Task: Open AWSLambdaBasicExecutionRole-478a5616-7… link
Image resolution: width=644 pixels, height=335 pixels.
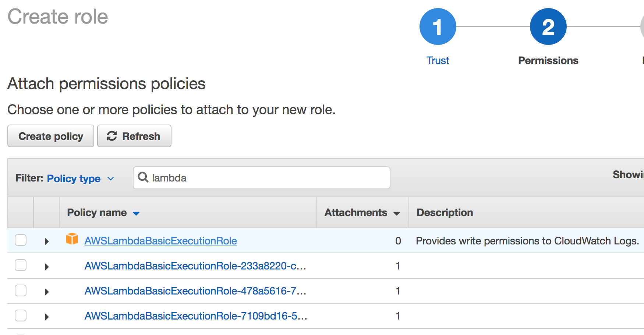Action: (195, 291)
